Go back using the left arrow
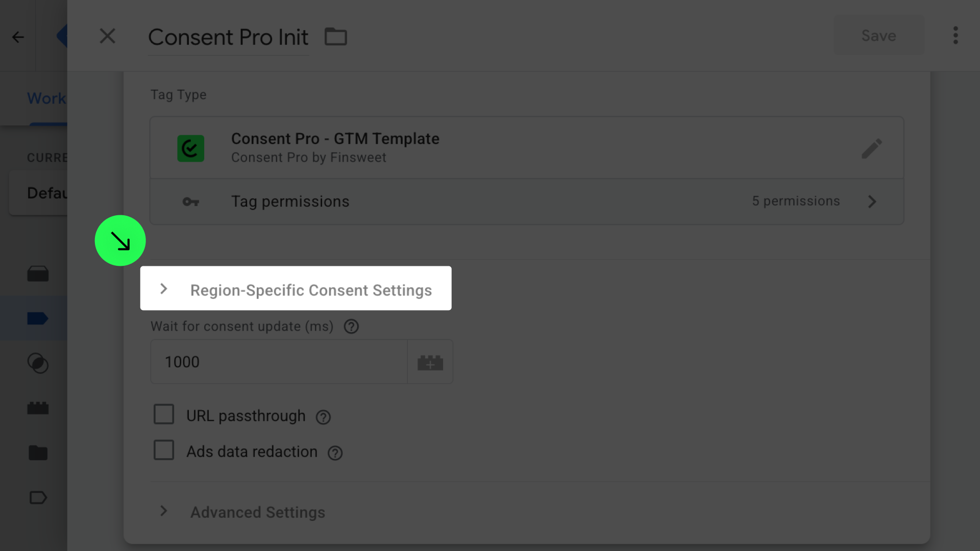This screenshot has width=980, height=551. (x=18, y=37)
